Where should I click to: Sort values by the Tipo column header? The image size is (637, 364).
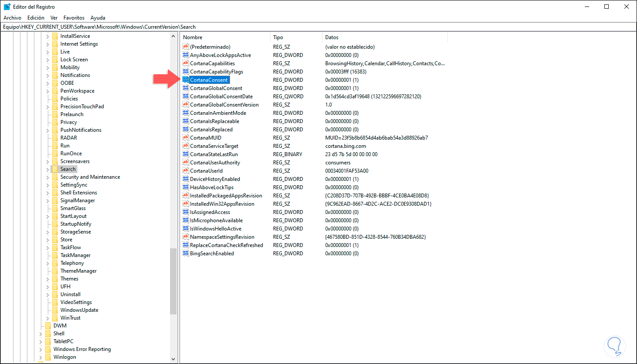[297, 37]
